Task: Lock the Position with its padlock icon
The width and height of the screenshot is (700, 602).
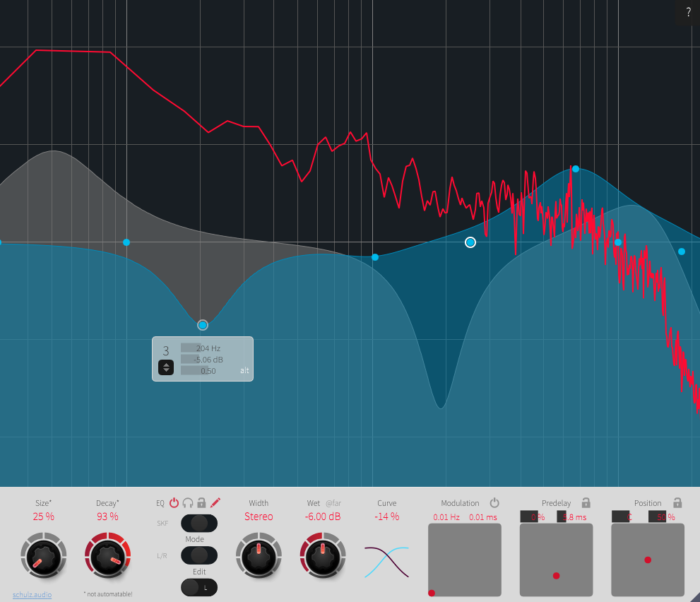Action: point(677,503)
